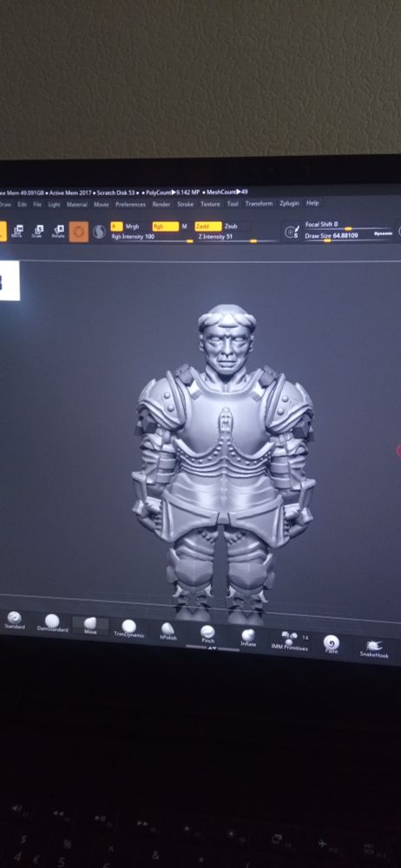
Task: Open the Stroke menu
Action: [186, 204]
